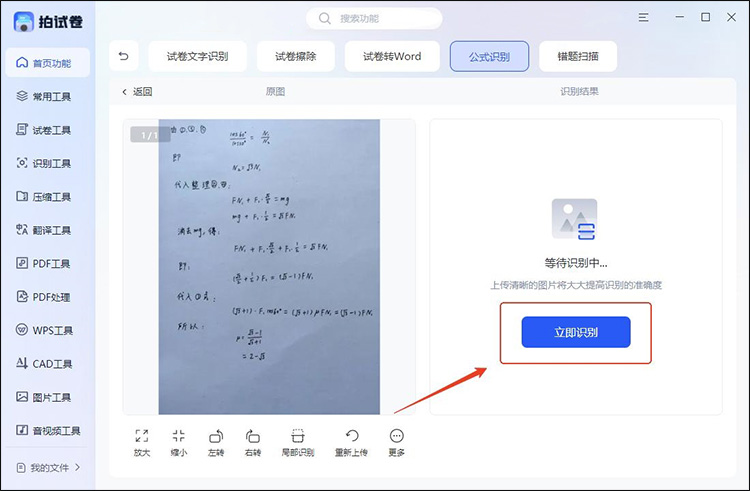750x491 pixels.
Task: Click the search magnifier icon
Action: pos(325,19)
